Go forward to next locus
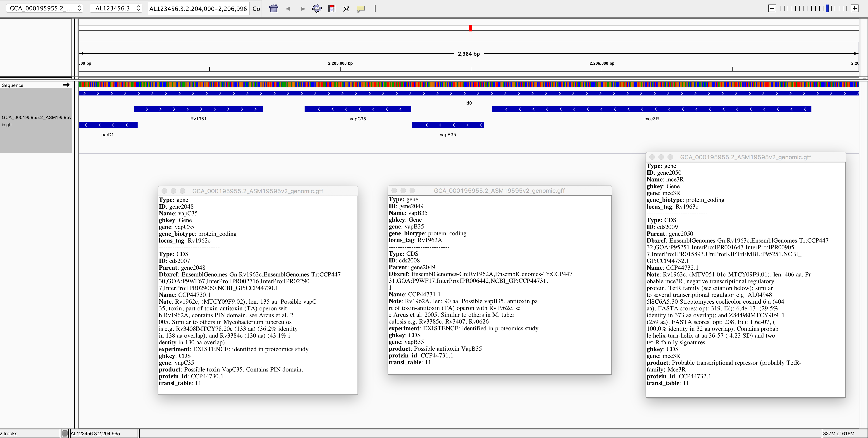This screenshot has height=438, width=868. click(302, 9)
